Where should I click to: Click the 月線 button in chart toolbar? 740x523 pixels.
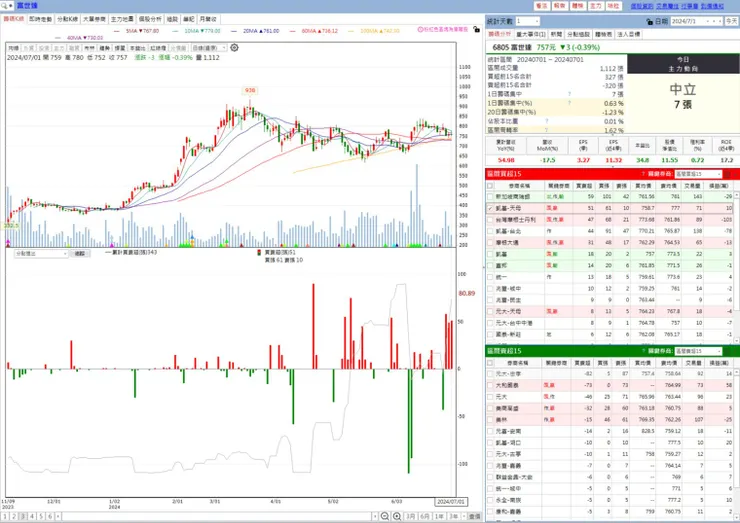14,48
